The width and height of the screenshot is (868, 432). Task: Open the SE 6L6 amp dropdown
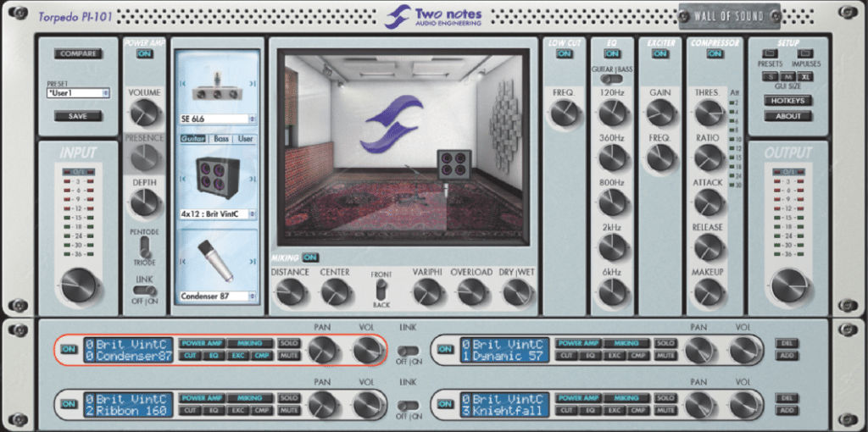218,119
